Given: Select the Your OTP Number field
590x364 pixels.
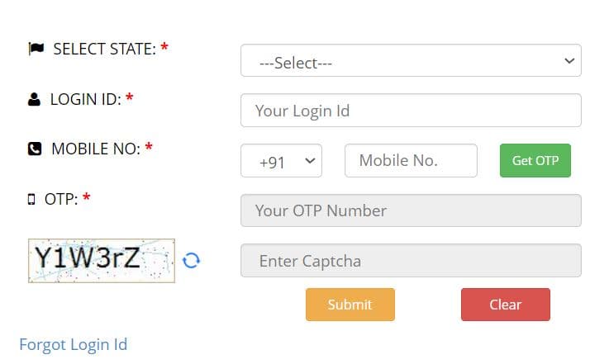Looking at the screenshot, I should click(x=411, y=210).
